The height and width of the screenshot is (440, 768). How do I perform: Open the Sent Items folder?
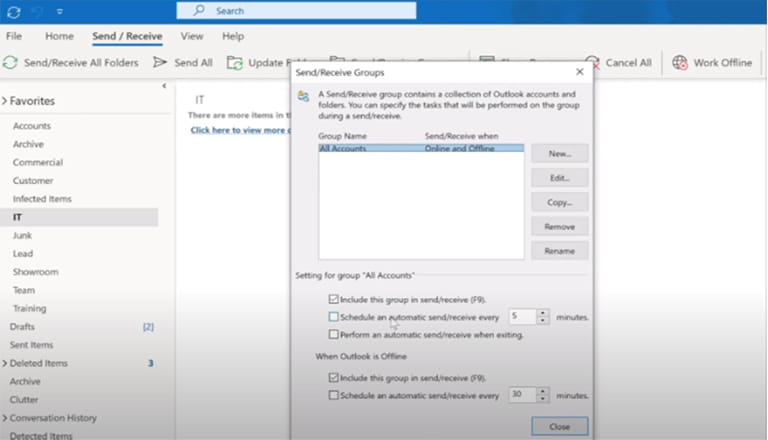[31, 344]
